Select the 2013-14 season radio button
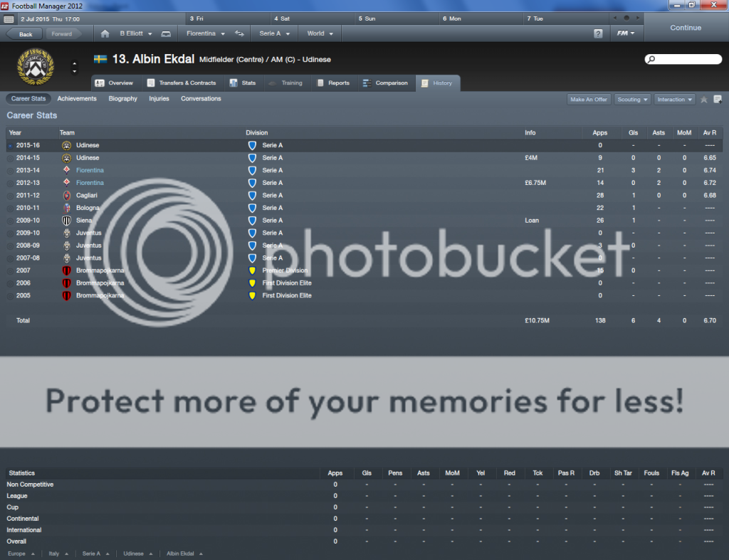The image size is (729, 560). click(10, 171)
